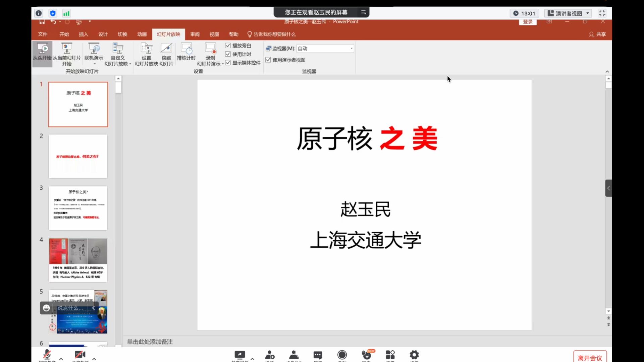Switch to the 审阅 (Review) tab
This screenshot has height=362, width=644.
(195, 34)
